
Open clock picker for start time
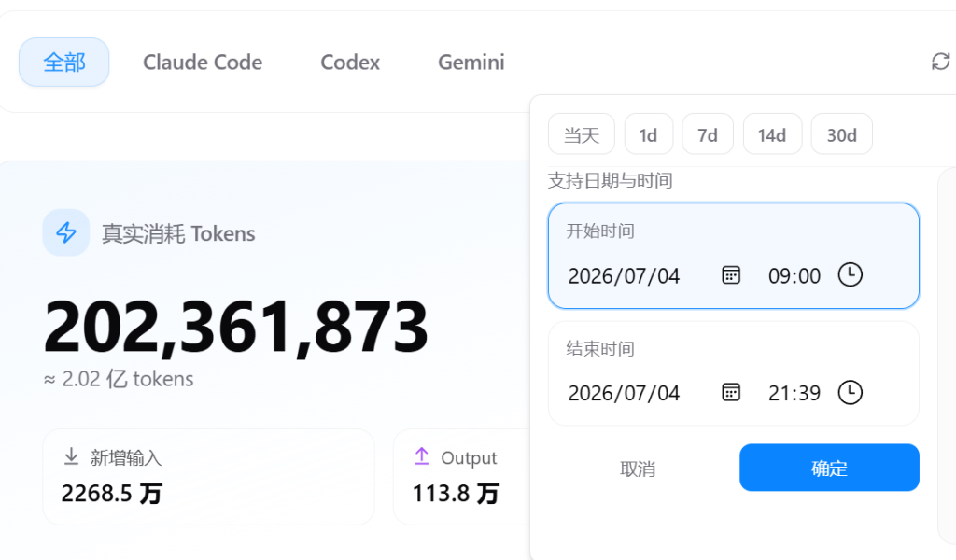point(850,274)
